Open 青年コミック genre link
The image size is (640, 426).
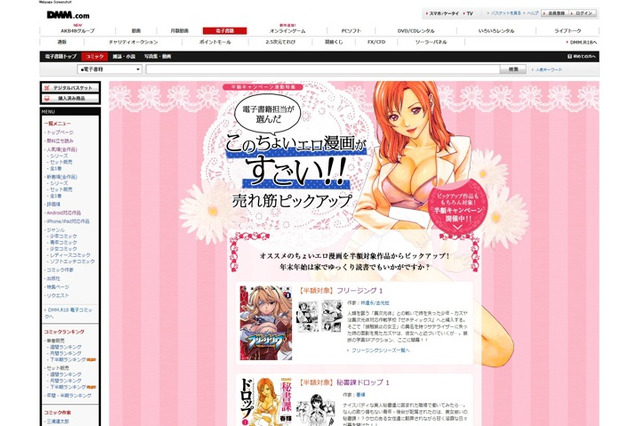(x=63, y=242)
